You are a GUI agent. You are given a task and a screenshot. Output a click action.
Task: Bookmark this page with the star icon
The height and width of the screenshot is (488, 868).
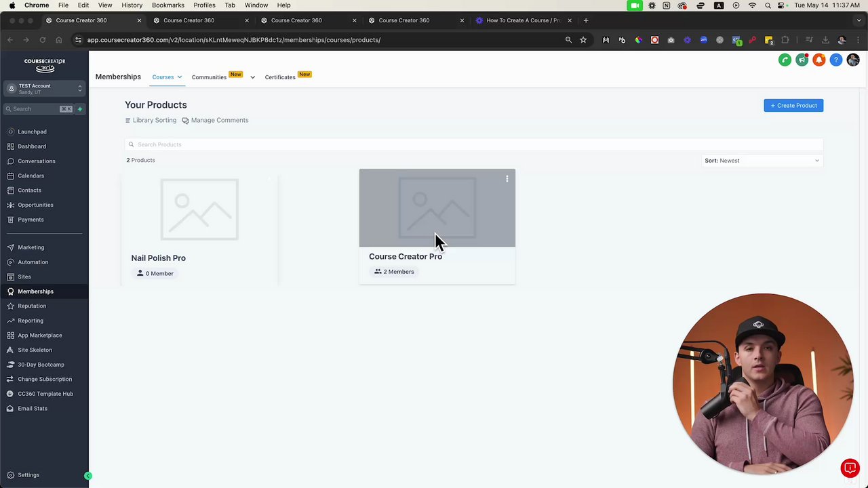click(x=583, y=40)
